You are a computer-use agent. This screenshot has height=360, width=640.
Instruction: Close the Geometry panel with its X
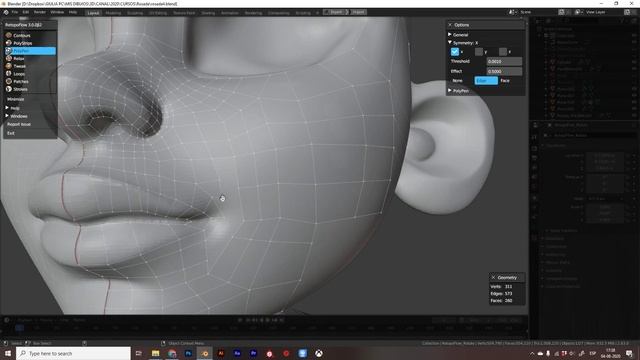coord(493,278)
